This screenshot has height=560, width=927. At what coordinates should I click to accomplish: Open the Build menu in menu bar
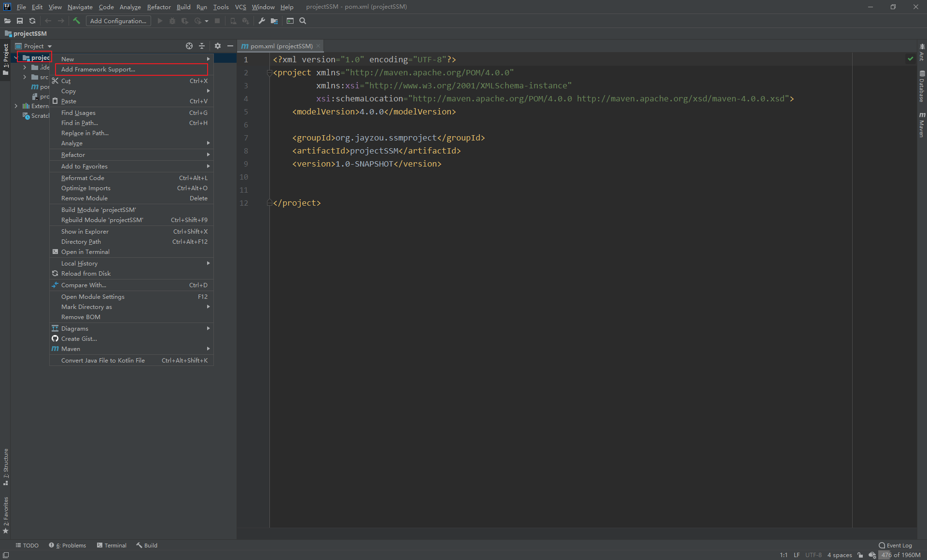pyautogui.click(x=183, y=7)
